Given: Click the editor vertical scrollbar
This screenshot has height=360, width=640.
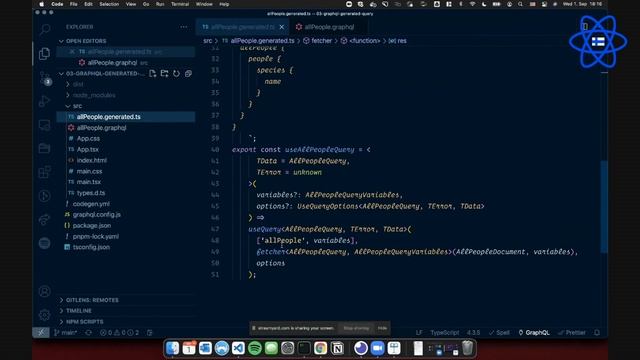Looking at the screenshot, I should click(x=604, y=207).
